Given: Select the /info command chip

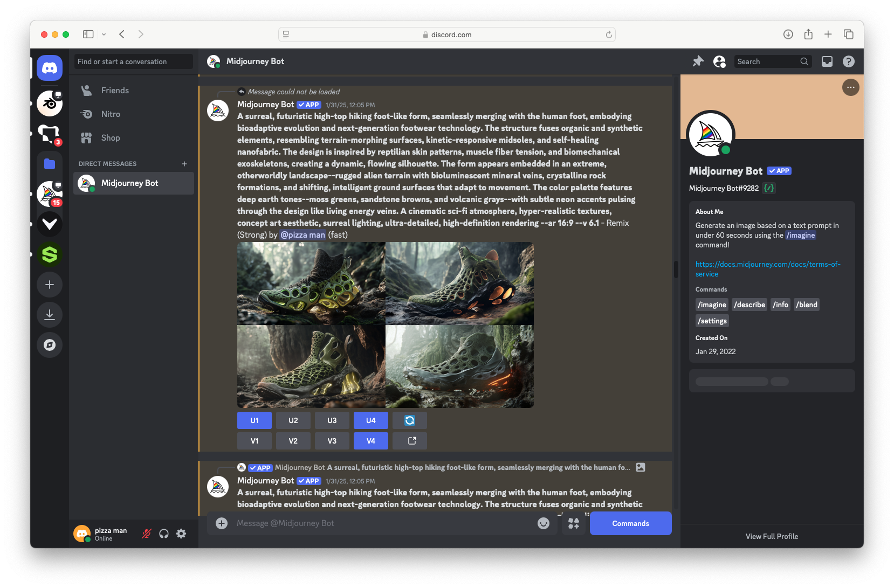Looking at the screenshot, I should [781, 305].
